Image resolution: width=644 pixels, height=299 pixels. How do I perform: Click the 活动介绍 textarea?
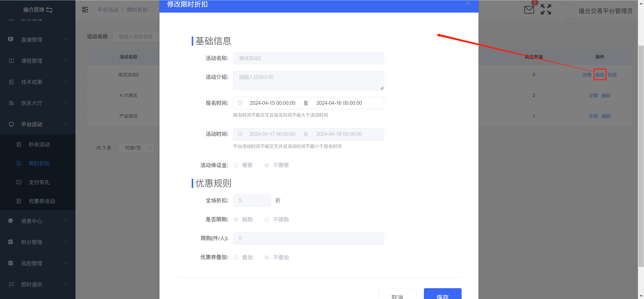[x=308, y=81]
